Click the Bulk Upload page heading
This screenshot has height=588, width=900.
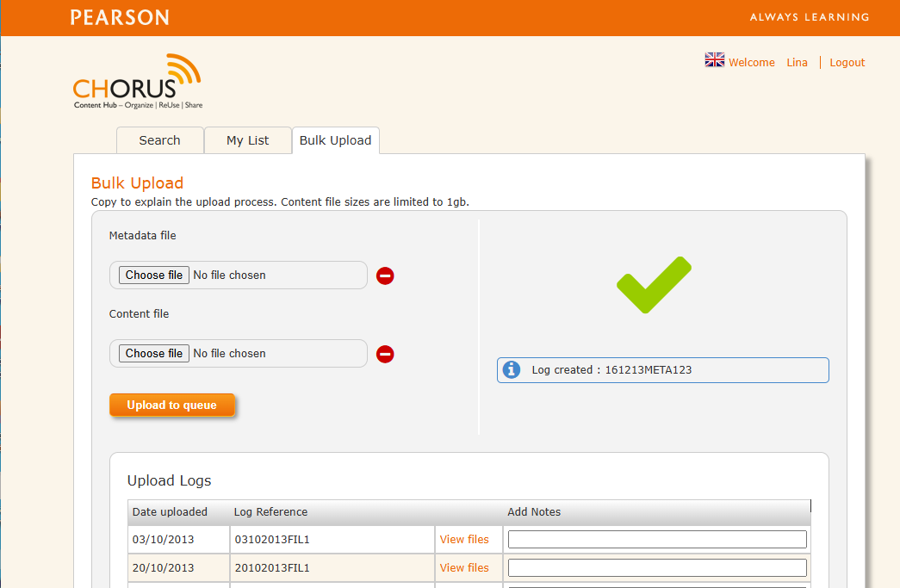(x=137, y=183)
